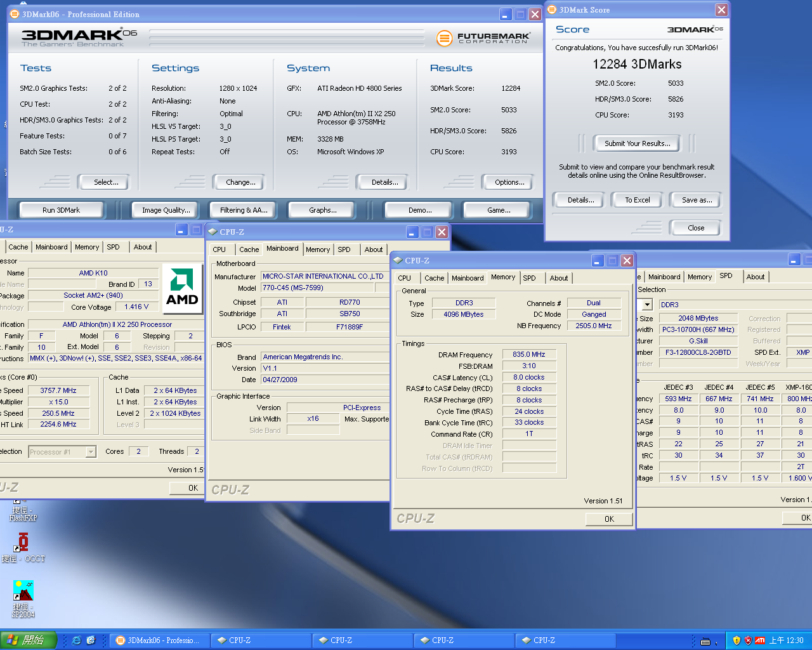Open the Processor #1 selection dropdown
Image resolution: width=812 pixels, height=650 pixels.
click(x=91, y=452)
